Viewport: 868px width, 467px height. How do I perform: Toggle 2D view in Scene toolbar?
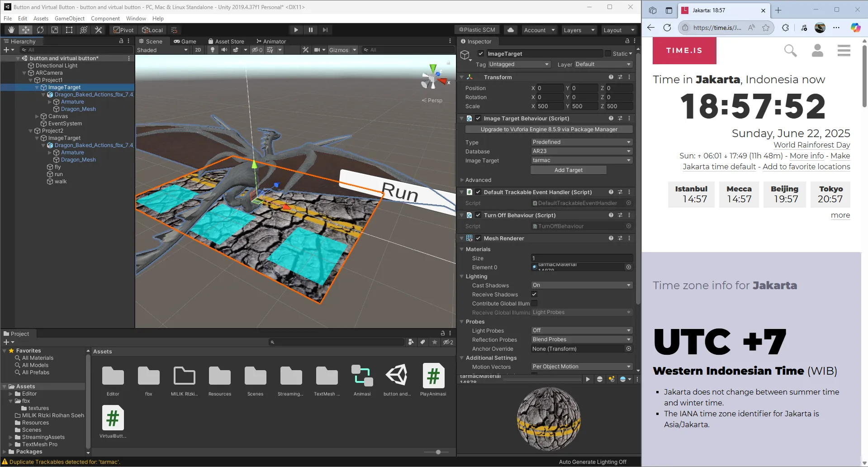[198, 50]
